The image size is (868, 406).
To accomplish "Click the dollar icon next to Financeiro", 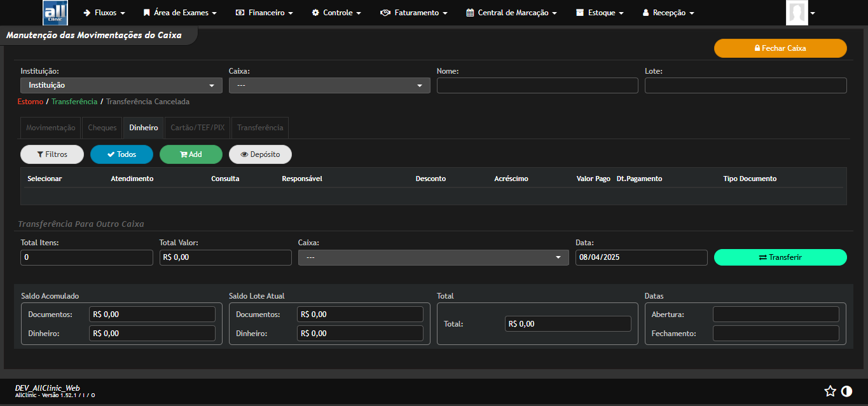I will click(x=240, y=12).
